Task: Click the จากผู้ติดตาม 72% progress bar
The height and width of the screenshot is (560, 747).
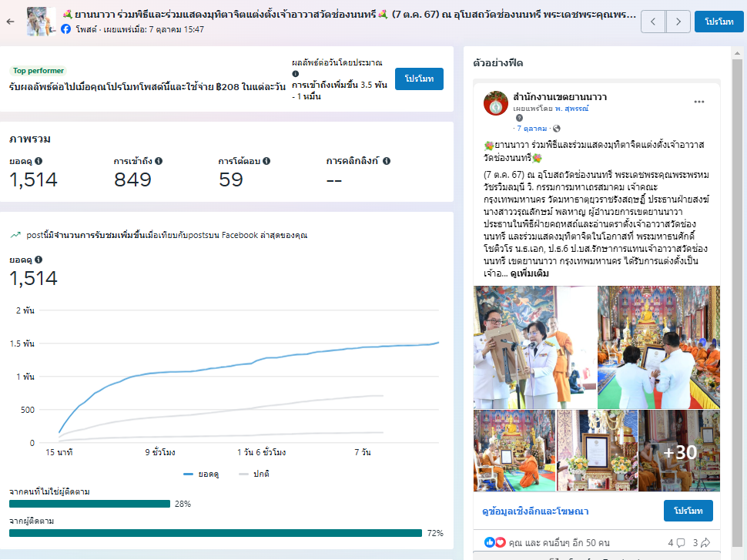Action: [x=216, y=533]
